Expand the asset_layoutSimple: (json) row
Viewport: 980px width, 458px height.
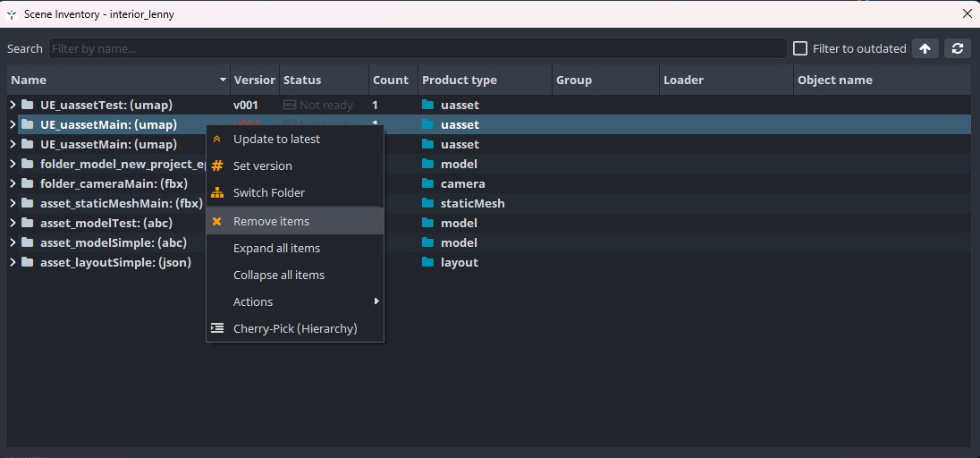pos(12,262)
